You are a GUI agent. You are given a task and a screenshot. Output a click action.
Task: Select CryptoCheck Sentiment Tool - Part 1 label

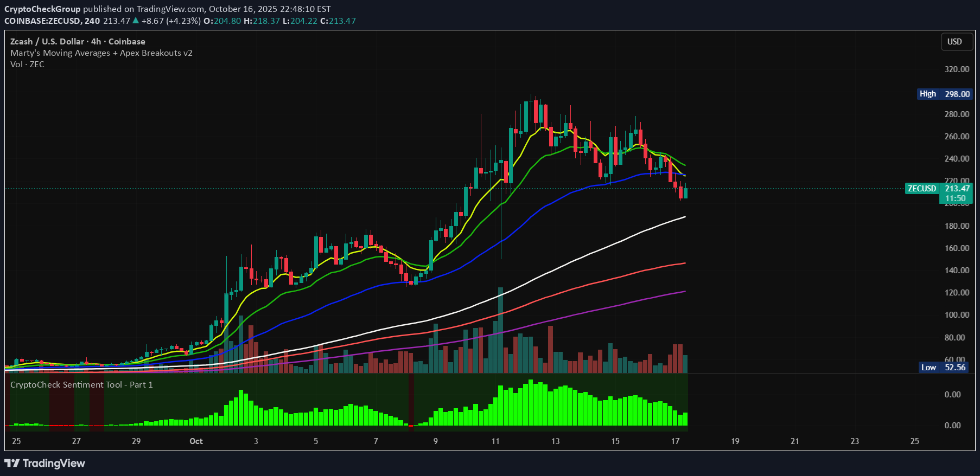81,385
